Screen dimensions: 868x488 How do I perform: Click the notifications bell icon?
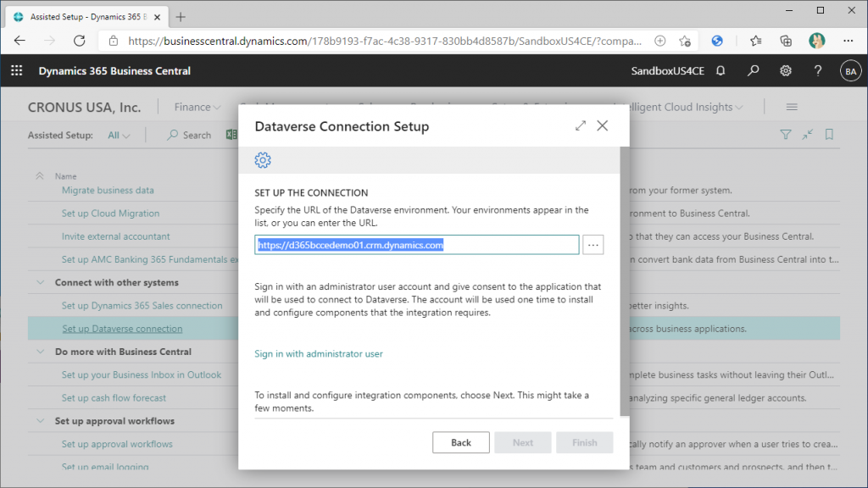tap(721, 71)
